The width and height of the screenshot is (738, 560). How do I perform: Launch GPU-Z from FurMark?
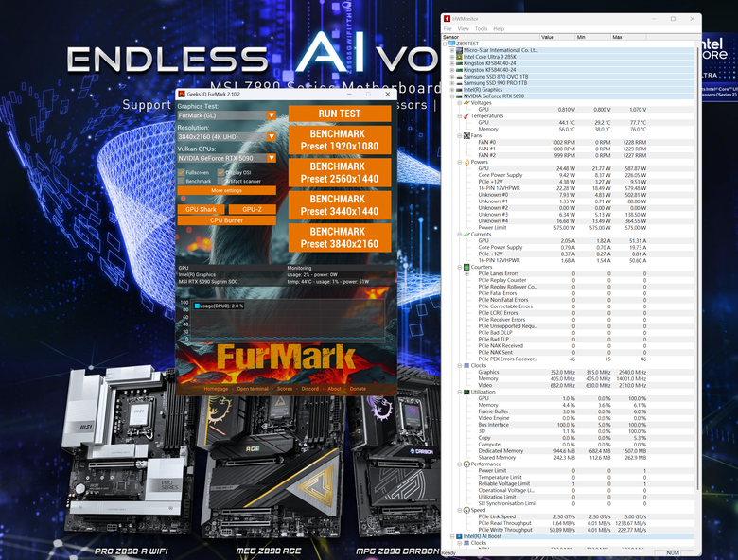(x=253, y=209)
